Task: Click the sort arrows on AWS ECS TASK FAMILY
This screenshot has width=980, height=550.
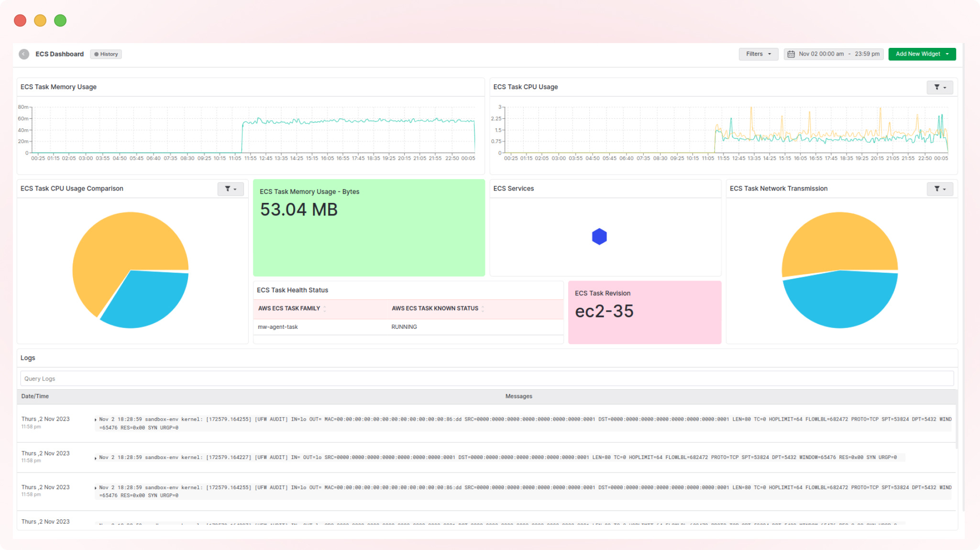Action: pos(325,309)
